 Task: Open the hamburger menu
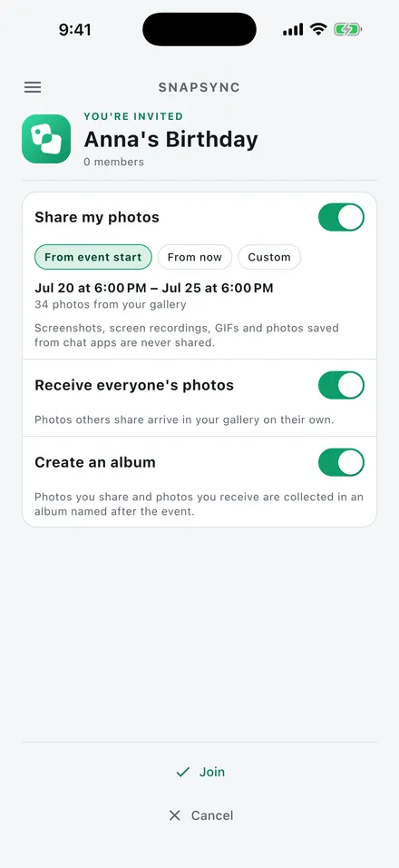tap(33, 87)
